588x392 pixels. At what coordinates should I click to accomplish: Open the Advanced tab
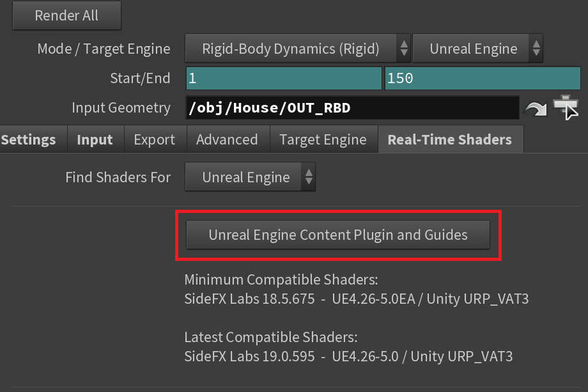click(x=227, y=139)
